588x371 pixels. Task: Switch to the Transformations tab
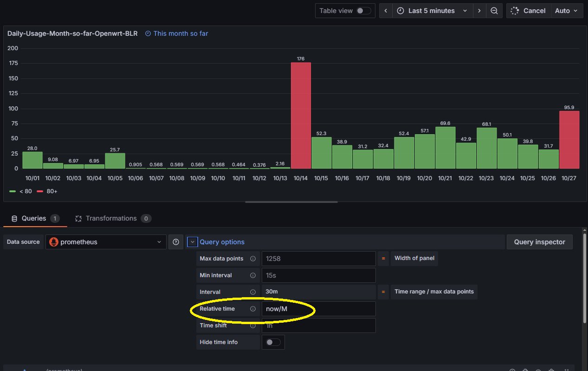click(113, 218)
